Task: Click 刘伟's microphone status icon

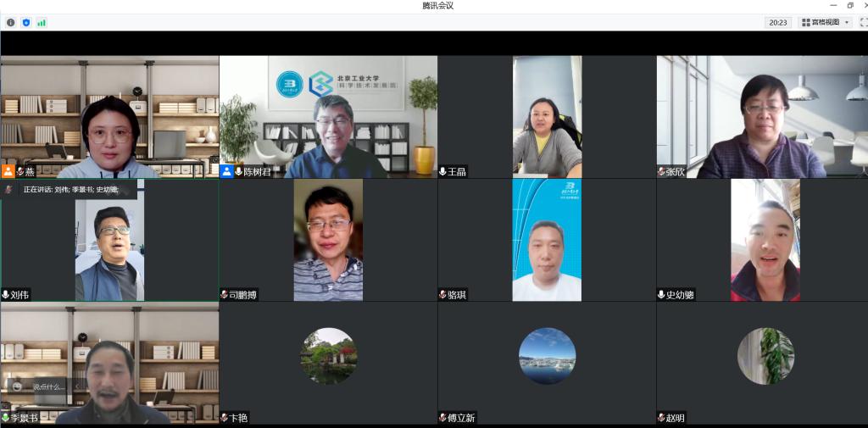Action: pyautogui.click(x=6, y=295)
